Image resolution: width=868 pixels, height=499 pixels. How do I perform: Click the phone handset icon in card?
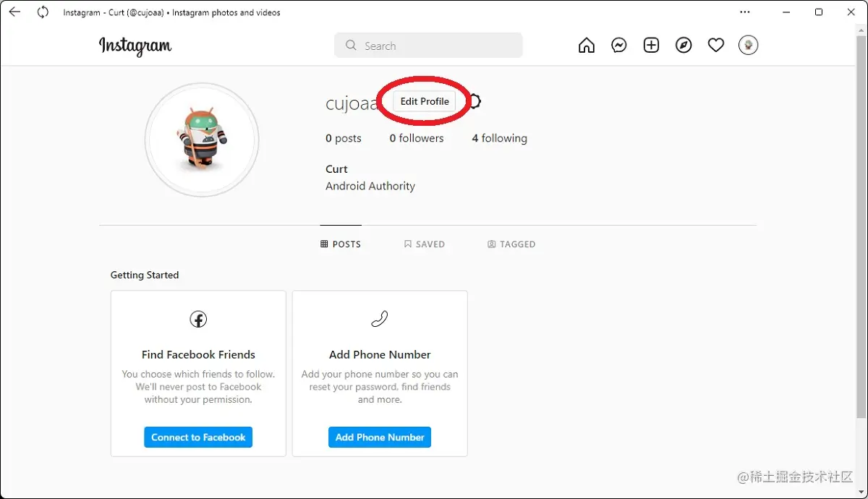coord(380,319)
